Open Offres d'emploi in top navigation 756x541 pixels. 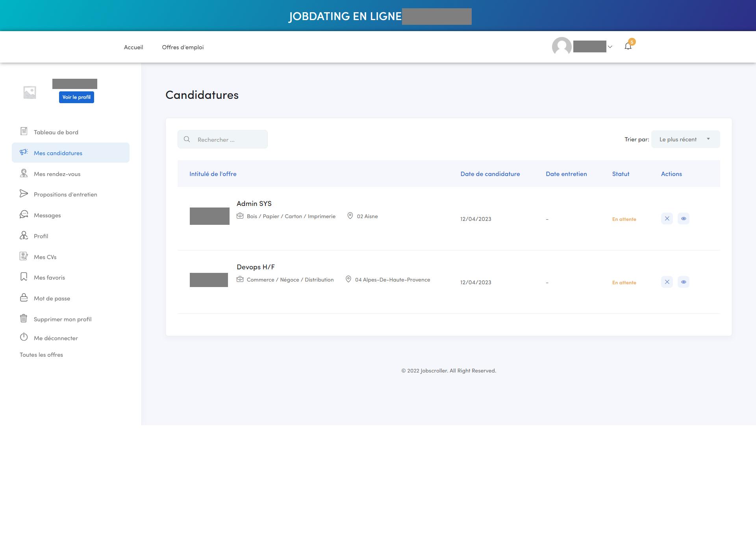pos(183,47)
